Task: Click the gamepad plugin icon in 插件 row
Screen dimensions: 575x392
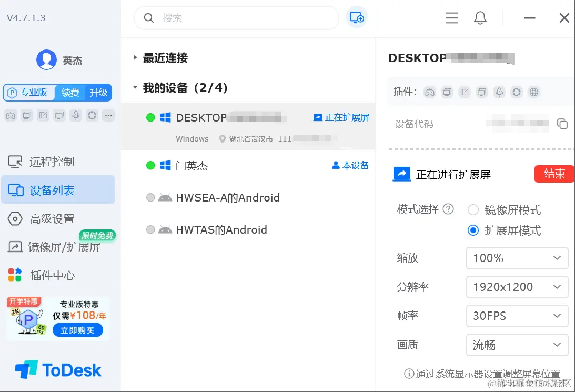Action: point(429,92)
